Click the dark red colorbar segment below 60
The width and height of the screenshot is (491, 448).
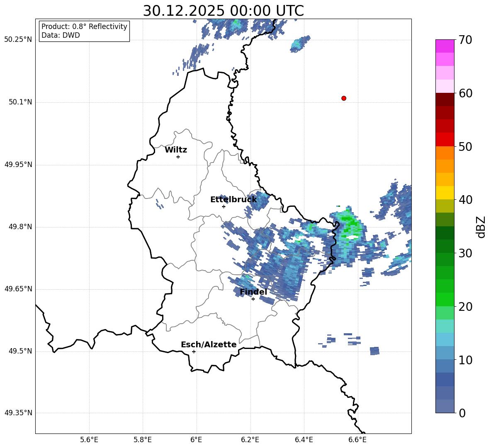click(445, 99)
